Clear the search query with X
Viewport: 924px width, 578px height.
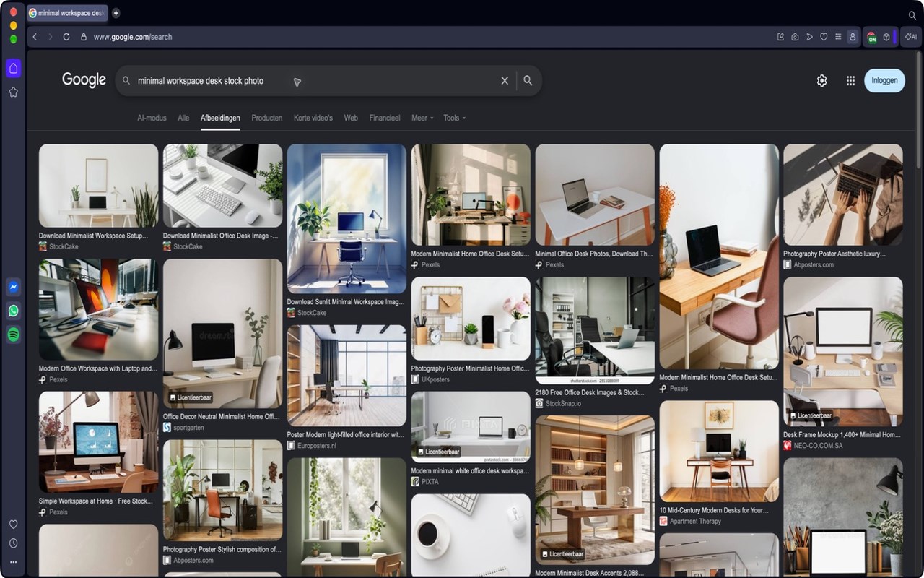pyautogui.click(x=505, y=81)
